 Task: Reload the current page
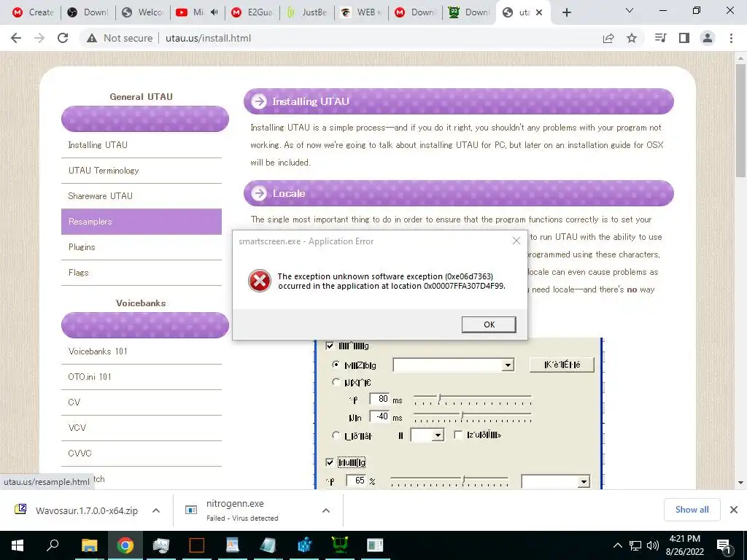pyautogui.click(x=63, y=38)
